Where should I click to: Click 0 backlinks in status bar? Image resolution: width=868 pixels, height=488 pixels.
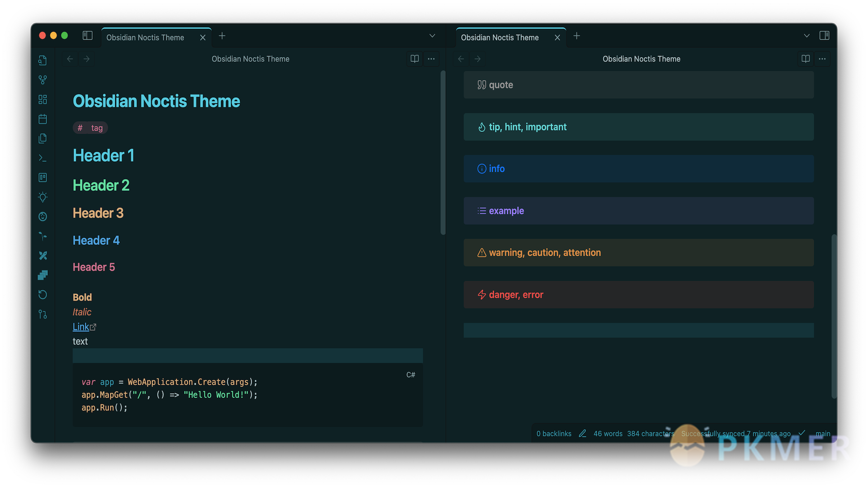click(x=554, y=433)
